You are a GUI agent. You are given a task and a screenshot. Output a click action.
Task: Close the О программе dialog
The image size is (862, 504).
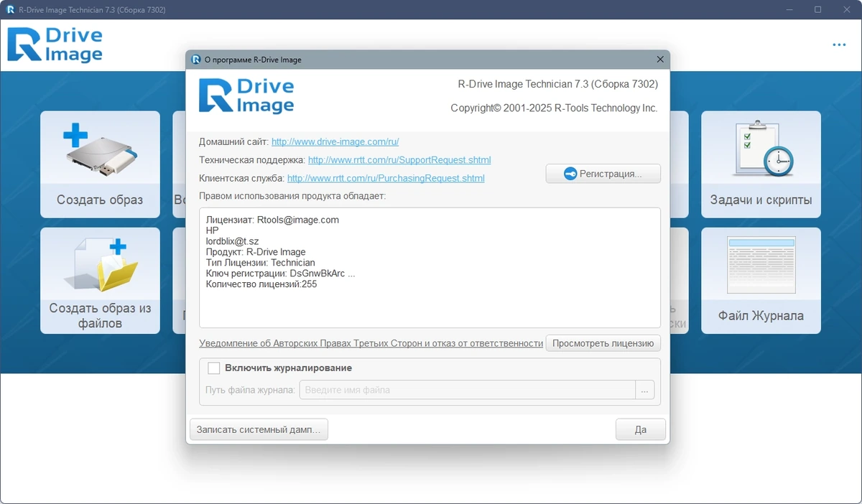tap(660, 60)
